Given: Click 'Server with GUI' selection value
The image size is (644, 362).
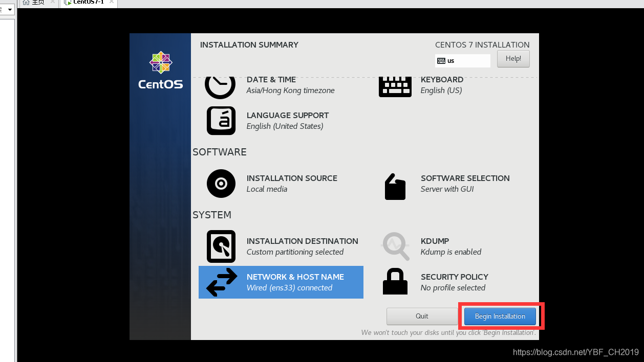Looking at the screenshot, I should (447, 189).
